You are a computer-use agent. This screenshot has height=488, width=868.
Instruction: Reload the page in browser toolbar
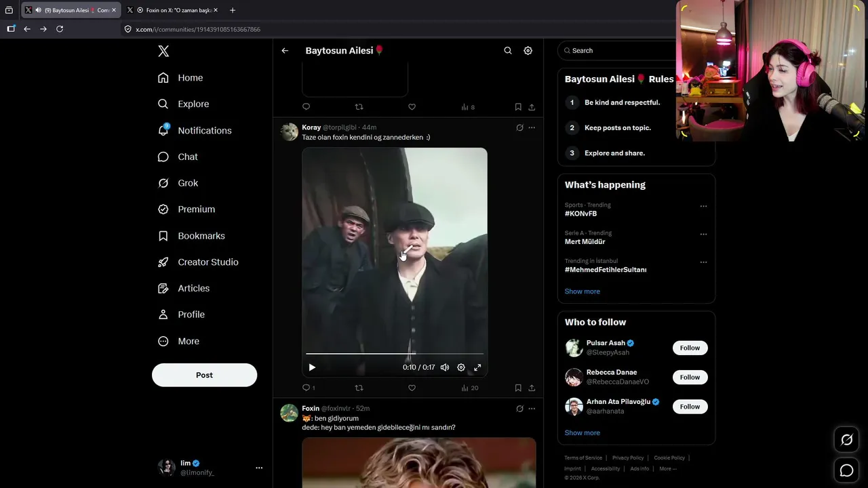[60, 29]
